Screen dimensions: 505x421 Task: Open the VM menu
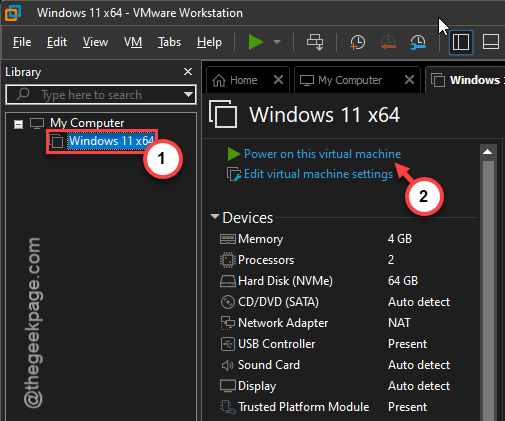click(x=133, y=42)
